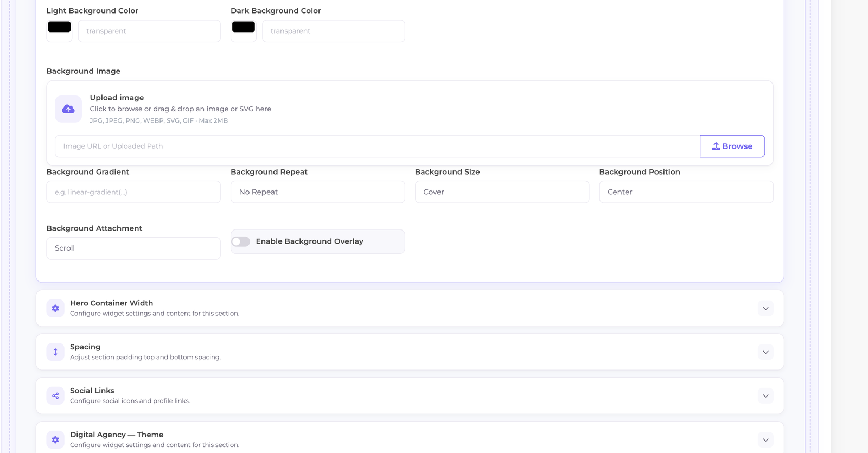Focus the Dark Background Color text field
This screenshot has width=868, height=453.
click(334, 31)
